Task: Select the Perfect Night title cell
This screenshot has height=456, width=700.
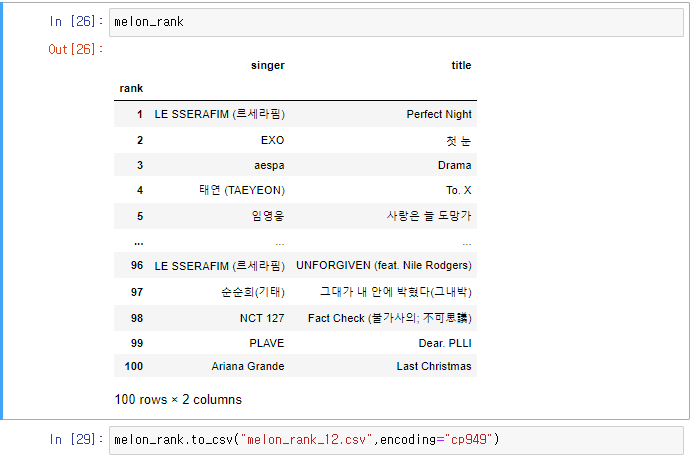Action: 439,114
